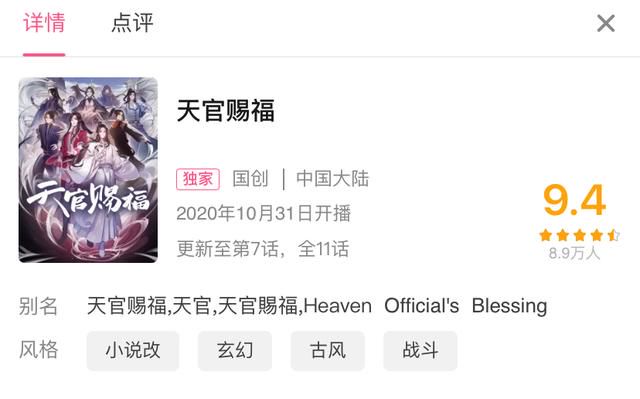Click the second rating star
Screen dimensions: 640x399
(x=563, y=235)
